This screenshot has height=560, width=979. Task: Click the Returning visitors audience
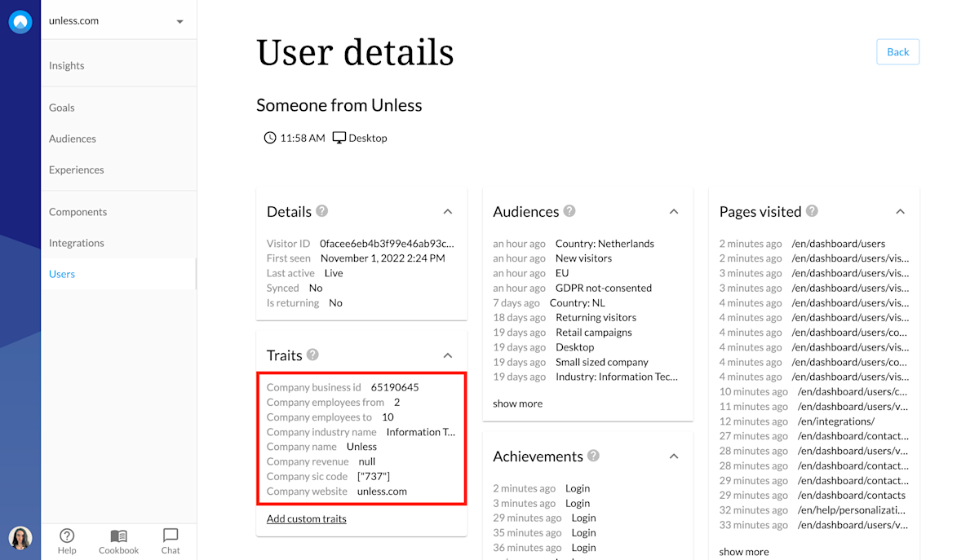click(596, 317)
